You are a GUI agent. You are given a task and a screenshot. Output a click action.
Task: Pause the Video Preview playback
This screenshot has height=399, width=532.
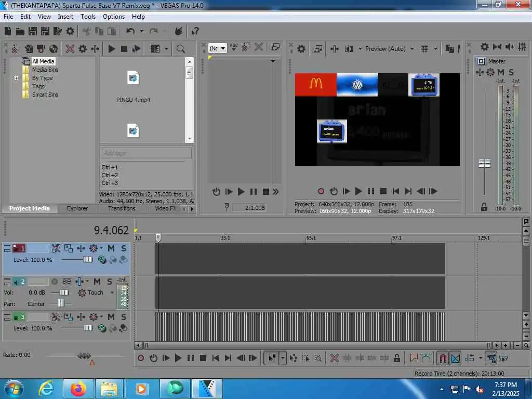pos(371,191)
